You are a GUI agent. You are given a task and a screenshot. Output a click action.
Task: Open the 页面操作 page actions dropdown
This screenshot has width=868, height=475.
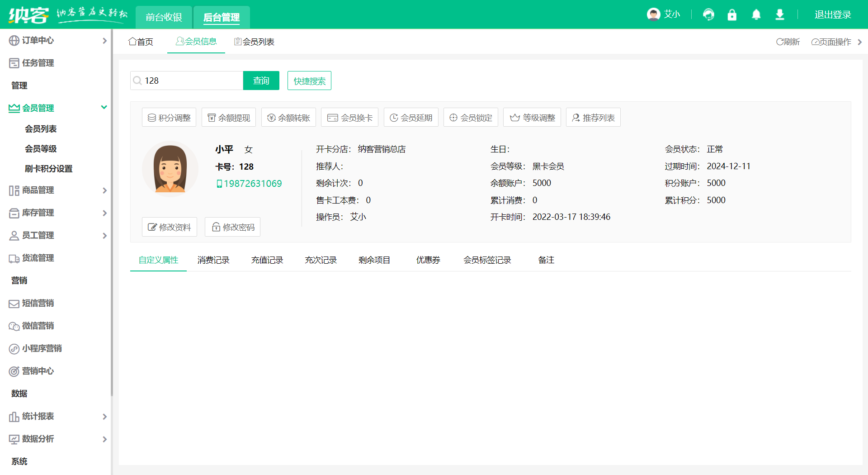833,42
